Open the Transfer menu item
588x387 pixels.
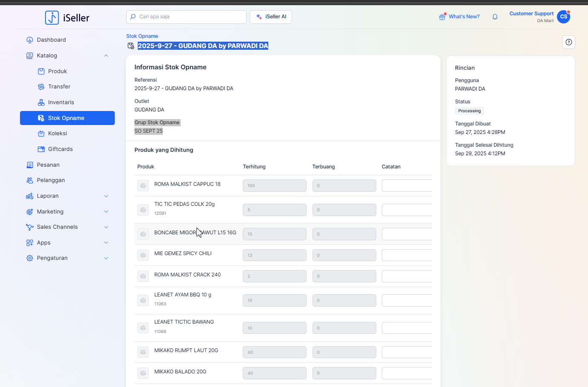coord(59,87)
